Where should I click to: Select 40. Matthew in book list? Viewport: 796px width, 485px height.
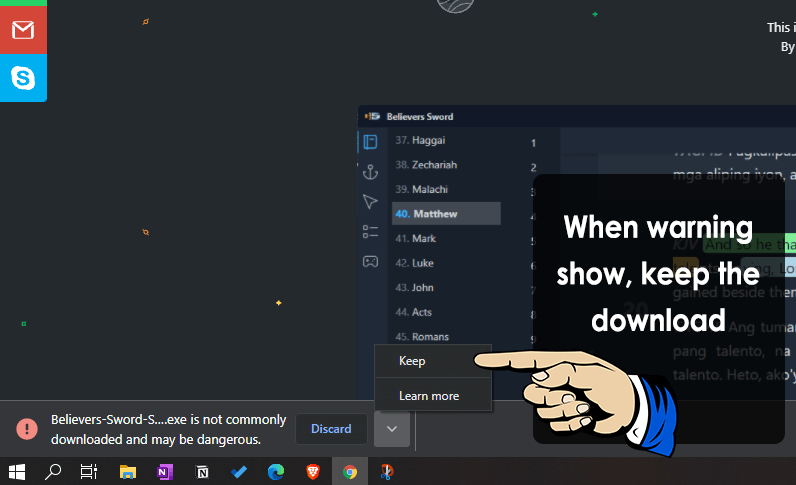[x=446, y=213]
